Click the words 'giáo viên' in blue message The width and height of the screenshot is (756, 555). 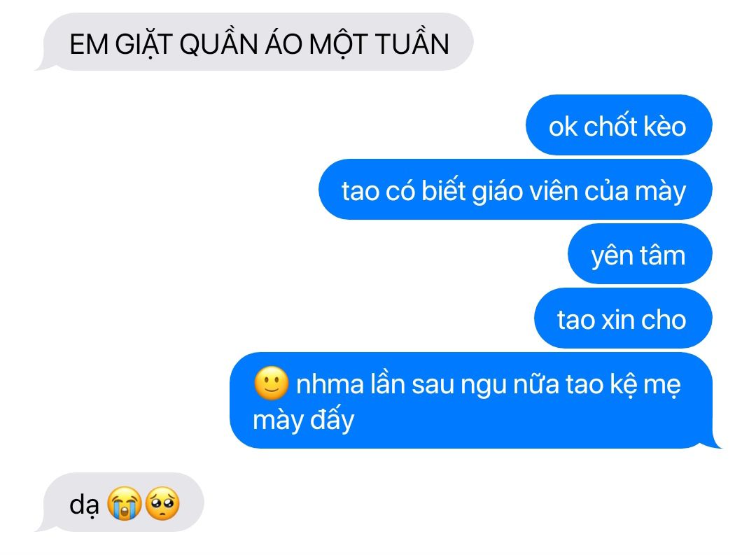coord(525,192)
